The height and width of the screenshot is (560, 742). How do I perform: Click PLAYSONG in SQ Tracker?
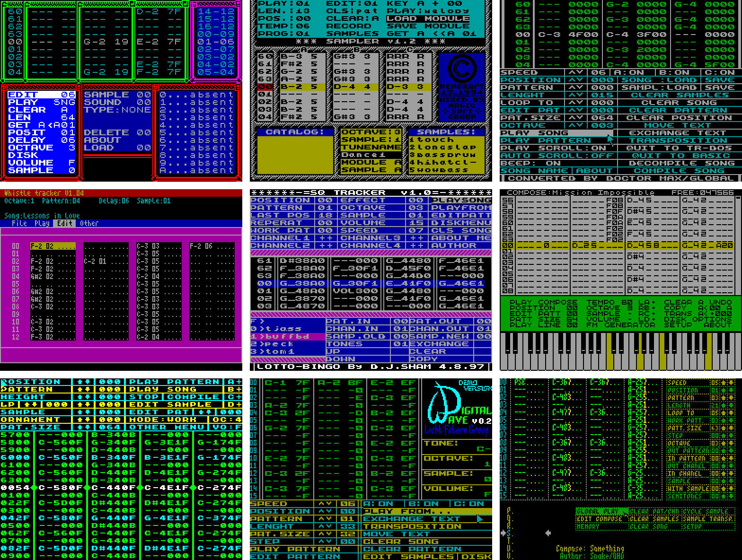(x=461, y=200)
